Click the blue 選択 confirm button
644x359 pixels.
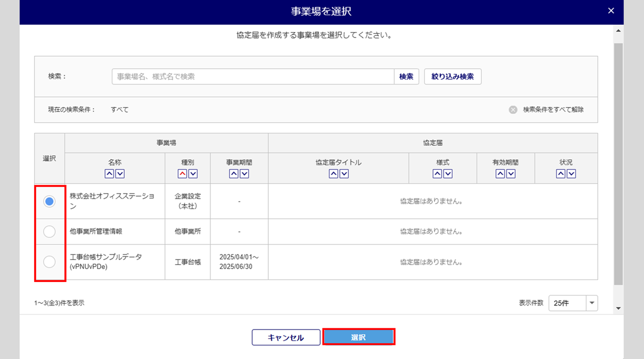pyautogui.click(x=358, y=337)
